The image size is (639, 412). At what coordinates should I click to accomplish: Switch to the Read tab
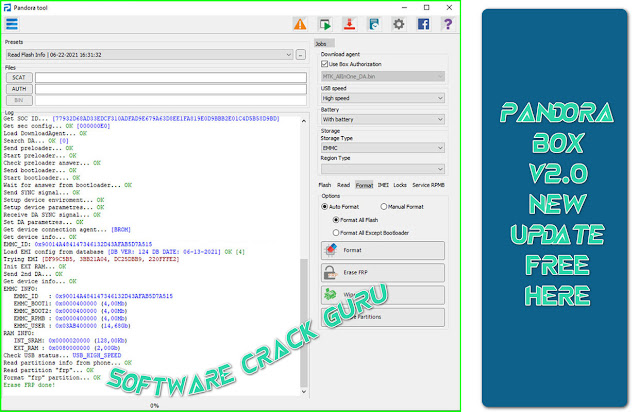tap(344, 185)
